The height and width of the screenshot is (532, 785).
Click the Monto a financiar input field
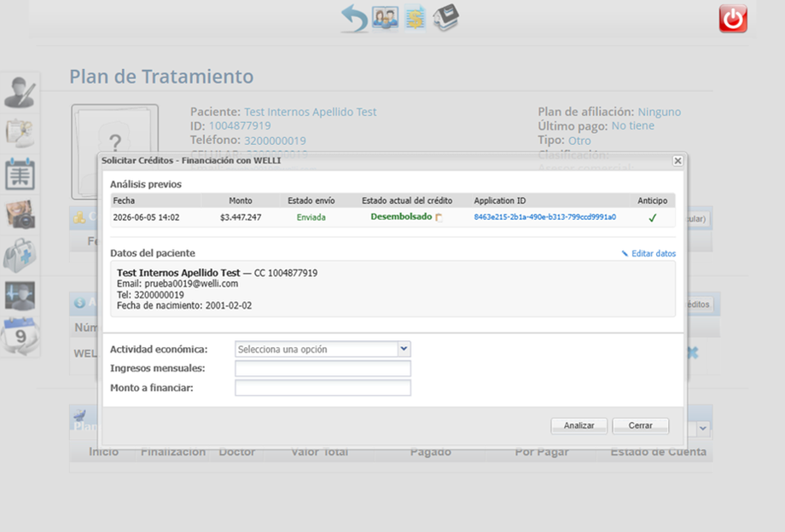[323, 388]
